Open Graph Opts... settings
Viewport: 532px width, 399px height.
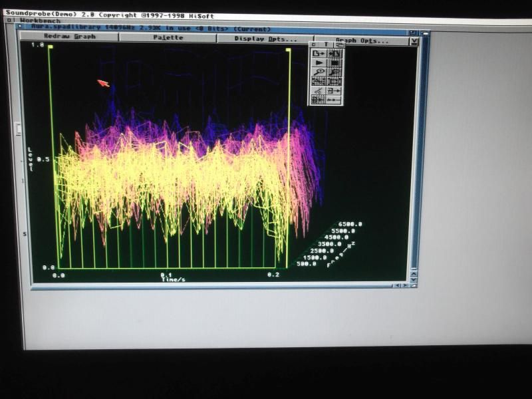click(361, 40)
